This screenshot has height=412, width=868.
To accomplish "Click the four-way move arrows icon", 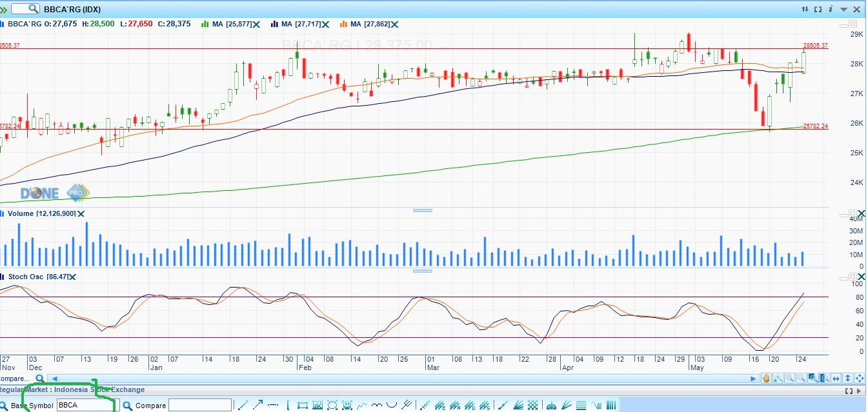I will [x=860, y=378].
